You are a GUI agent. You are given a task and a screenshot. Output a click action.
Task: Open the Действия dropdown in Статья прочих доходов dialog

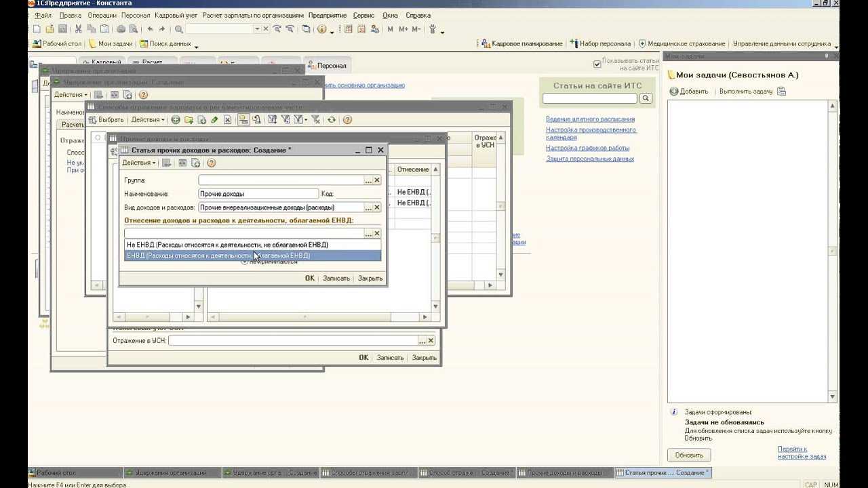pos(138,163)
